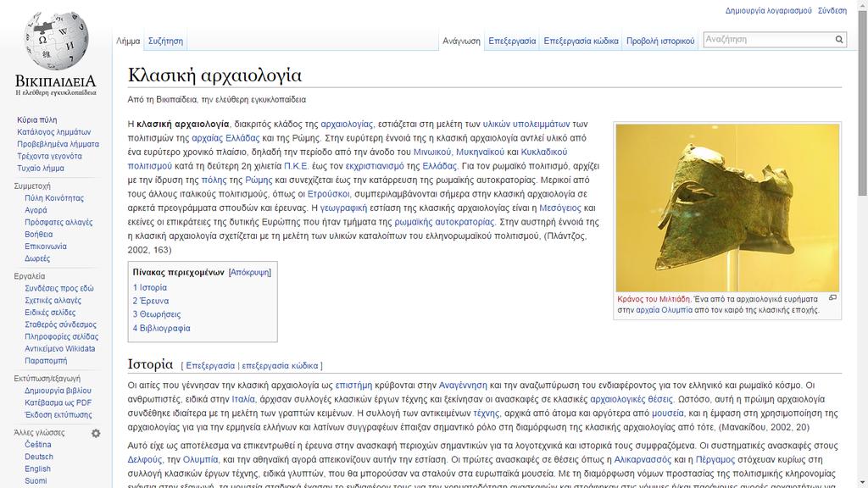Select the Ανάγνωση tab
The width and height of the screenshot is (868, 488).
[462, 41]
